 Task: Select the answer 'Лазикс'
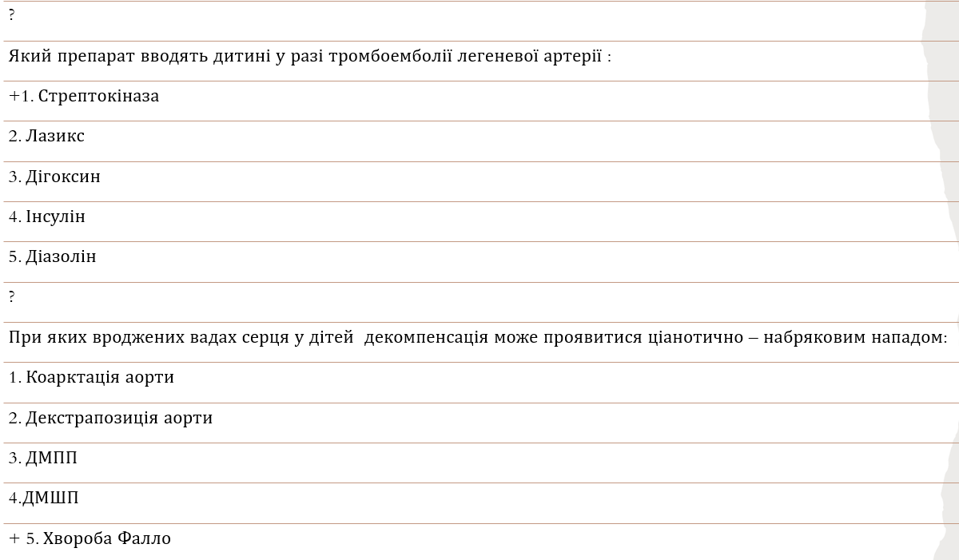(55, 137)
